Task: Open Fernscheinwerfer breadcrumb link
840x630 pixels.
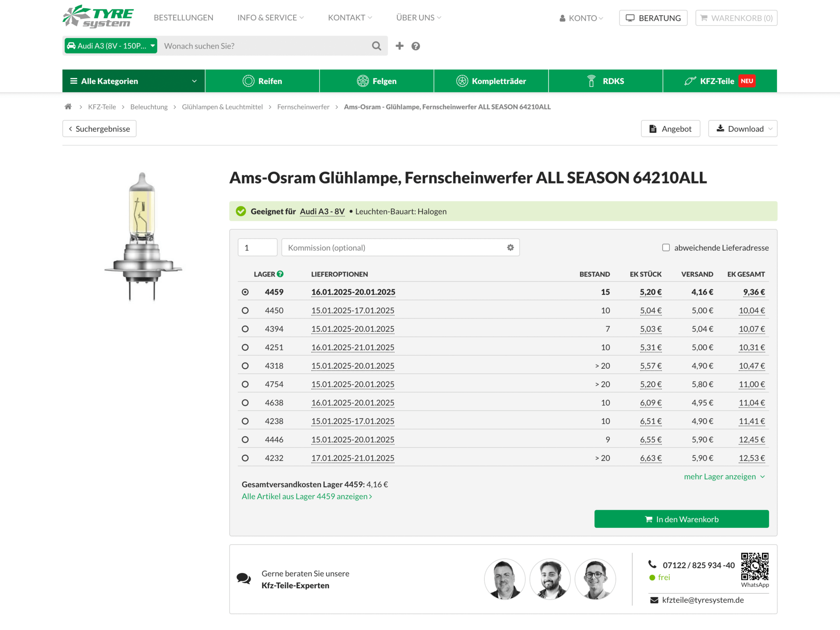Action: (x=303, y=107)
